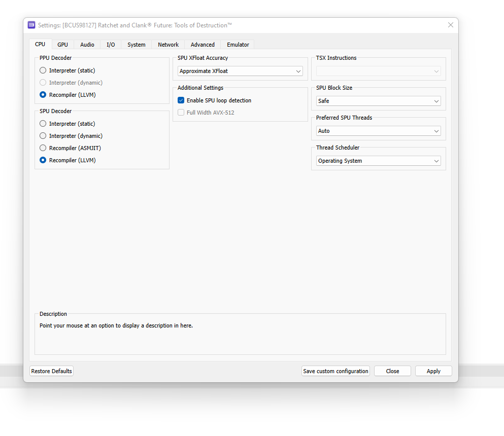Open the Preferred SPU Threads selector
The image size is (504, 436).
click(378, 131)
